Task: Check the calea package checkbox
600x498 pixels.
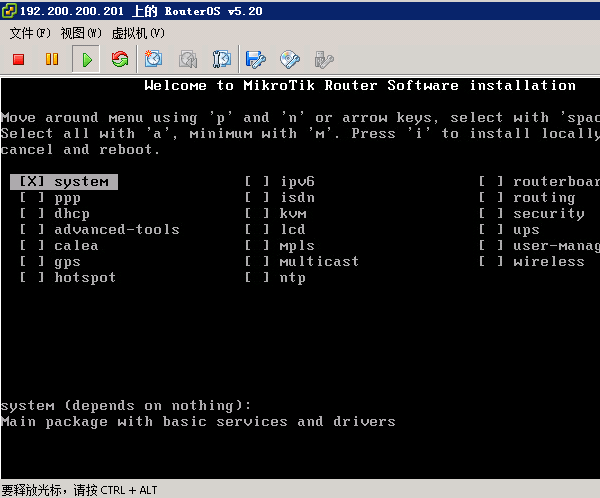Action: (x=32, y=245)
